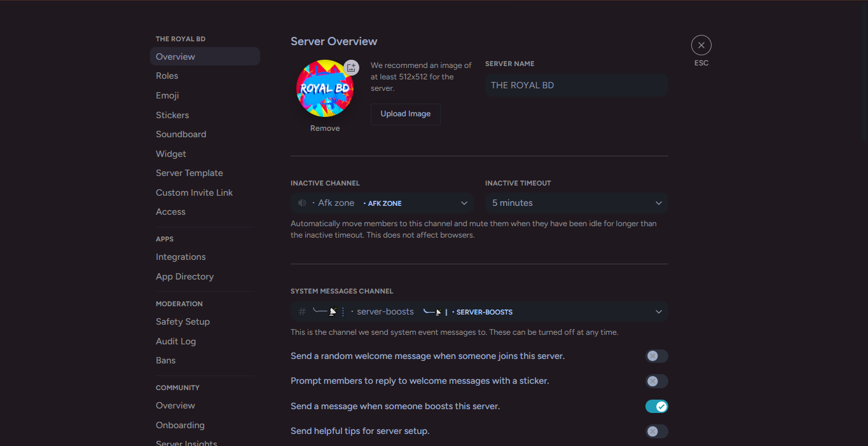Click the hash icon in System Messages Channel field
The image size is (868, 446).
[302, 312]
